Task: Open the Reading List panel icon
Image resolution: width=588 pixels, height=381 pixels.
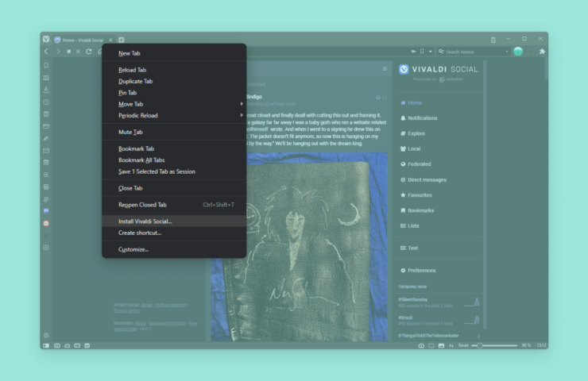Action: coord(46,78)
